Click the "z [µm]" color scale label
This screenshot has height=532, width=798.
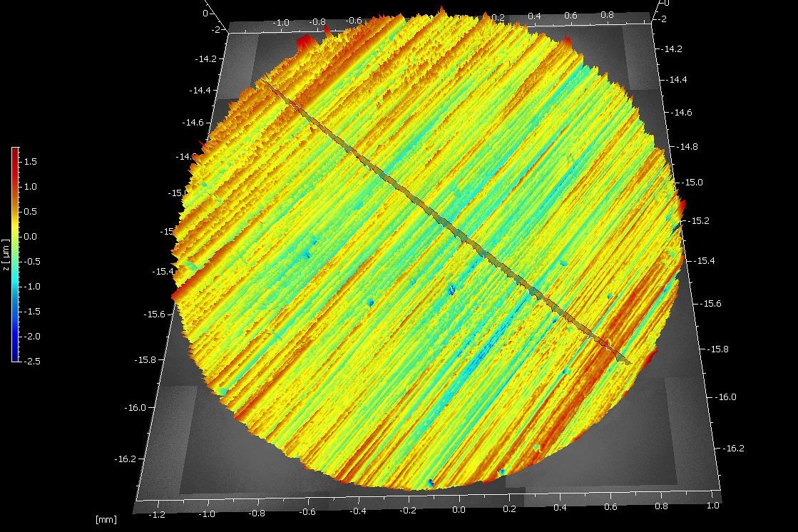pyautogui.click(x=6, y=255)
